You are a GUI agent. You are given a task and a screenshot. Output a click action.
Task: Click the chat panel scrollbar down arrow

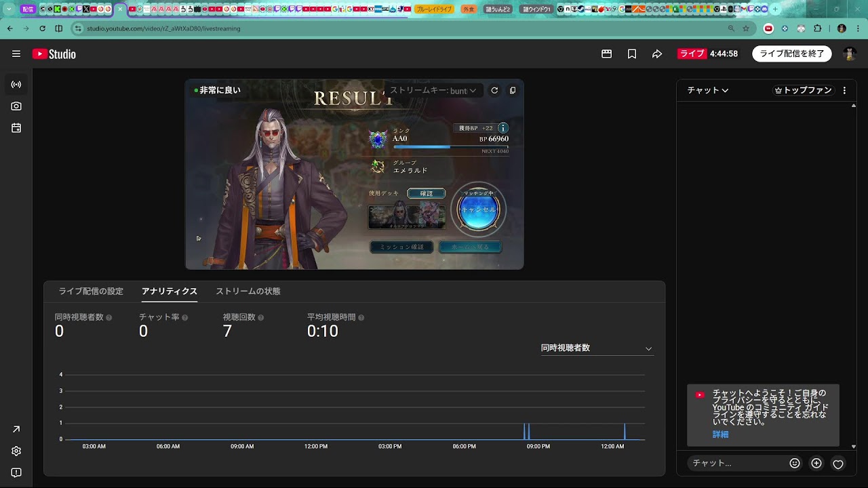[854, 447]
